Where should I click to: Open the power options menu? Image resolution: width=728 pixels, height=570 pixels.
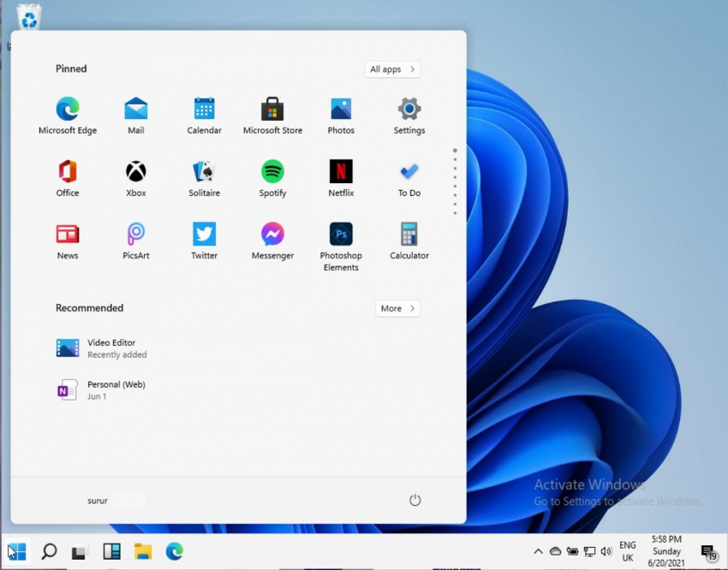click(415, 500)
